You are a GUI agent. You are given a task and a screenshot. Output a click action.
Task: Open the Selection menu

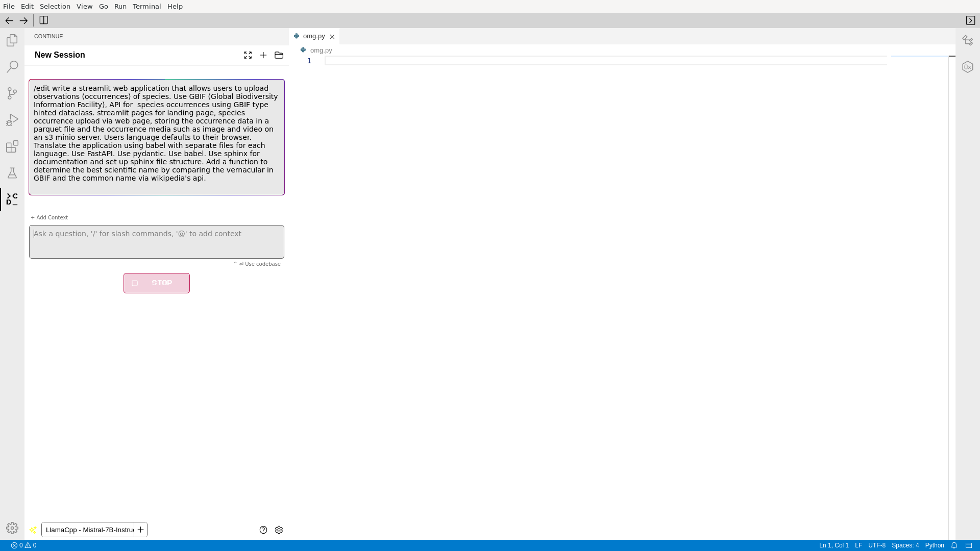coord(55,6)
